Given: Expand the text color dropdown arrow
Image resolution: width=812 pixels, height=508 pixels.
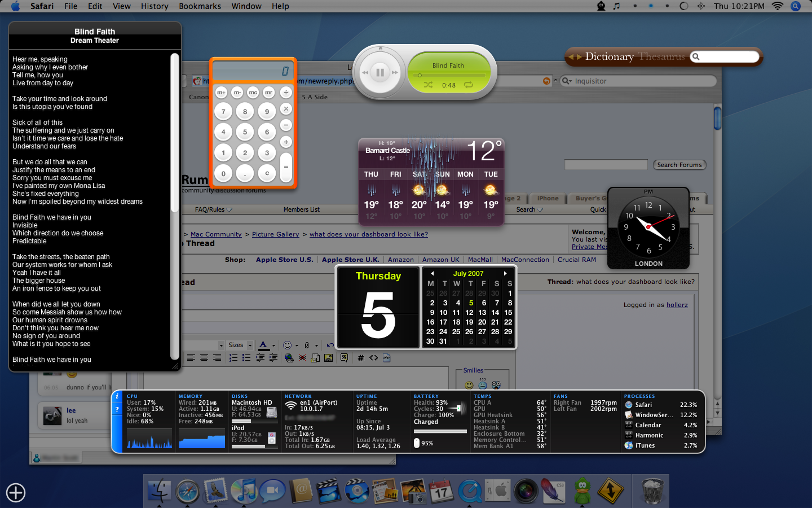Looking at the screenshot, I should (274, 345).
